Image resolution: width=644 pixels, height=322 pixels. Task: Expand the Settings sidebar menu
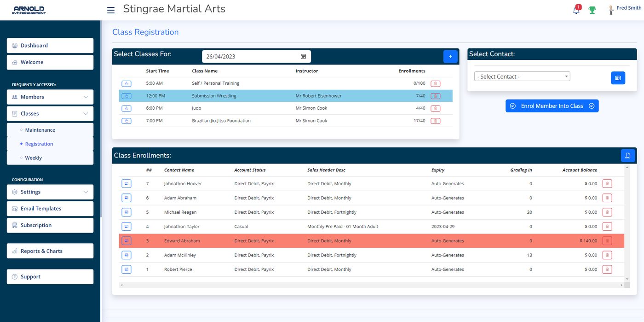click(x=50, y=192)
